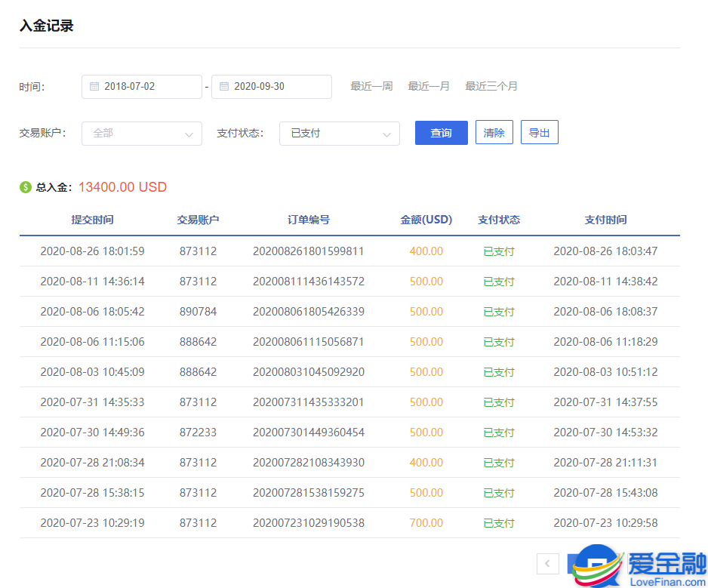The image size is (708, 588).
Task: Click payment time 2020-07-31 14:37:55
Action: tap(605, 402)
